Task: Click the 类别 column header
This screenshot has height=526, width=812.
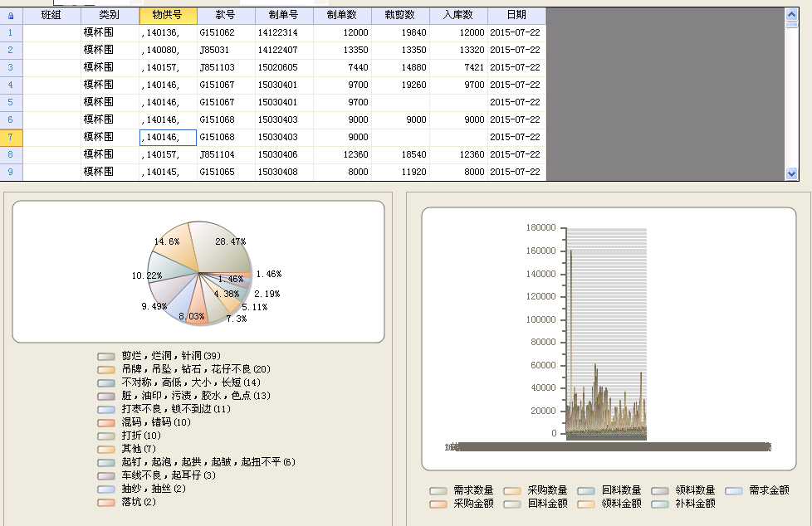Action: tap(110, 16)
